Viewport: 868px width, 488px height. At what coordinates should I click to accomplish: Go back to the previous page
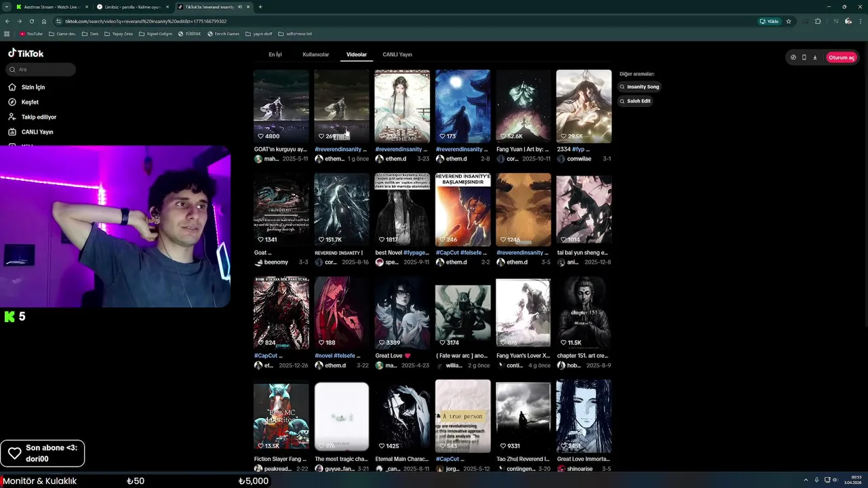(x=7, y=21)
